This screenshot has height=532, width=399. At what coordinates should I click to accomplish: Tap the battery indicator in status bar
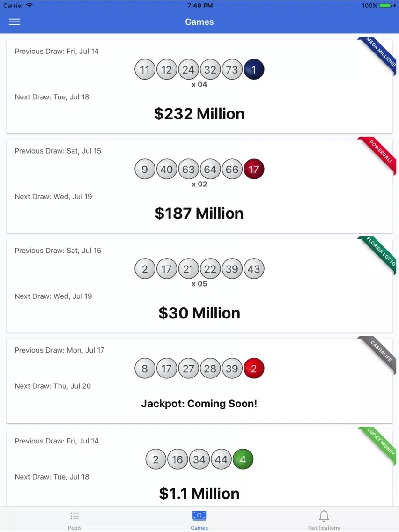pos(385,6)
